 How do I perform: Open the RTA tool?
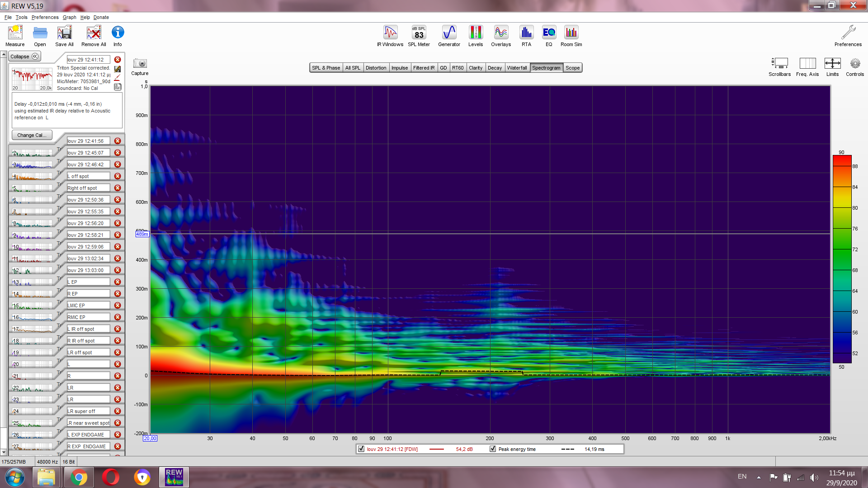[526, 36]
